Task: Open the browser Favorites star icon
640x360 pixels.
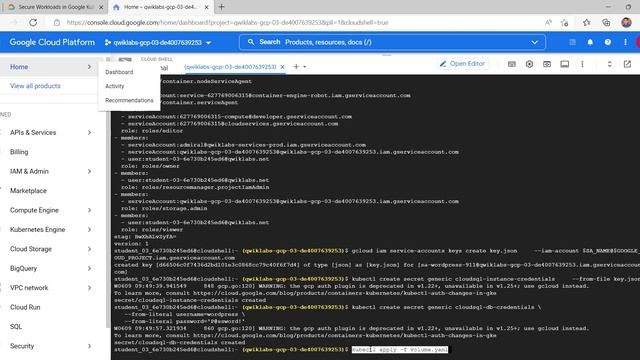Action: pos(587,22)
